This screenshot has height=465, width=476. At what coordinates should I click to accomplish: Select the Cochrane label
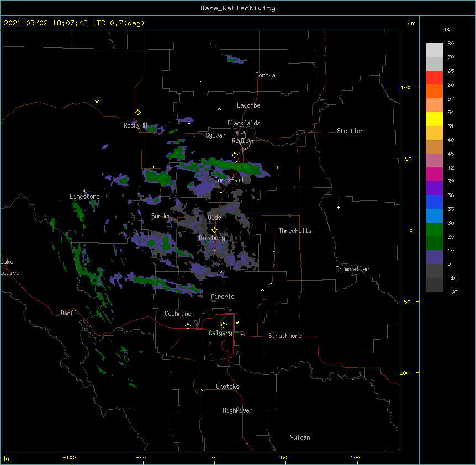(x=178, y=314)
